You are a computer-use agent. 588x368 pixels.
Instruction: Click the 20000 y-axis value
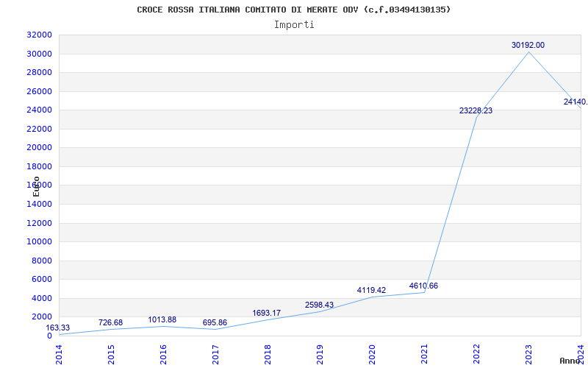click(x=39, y=148)
